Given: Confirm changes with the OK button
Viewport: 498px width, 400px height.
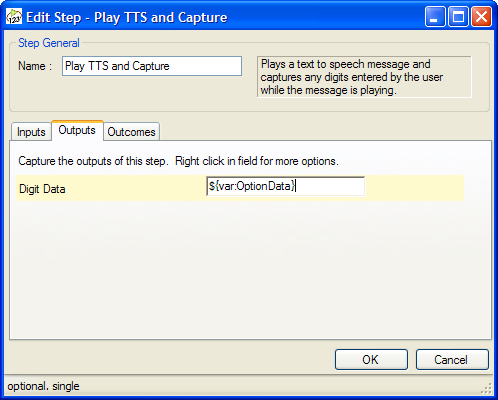Looking at the screenshot, I should 371,359.
